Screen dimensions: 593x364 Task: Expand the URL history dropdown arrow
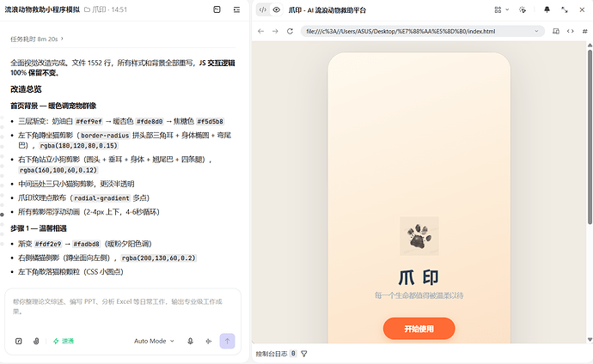[536, 32]
